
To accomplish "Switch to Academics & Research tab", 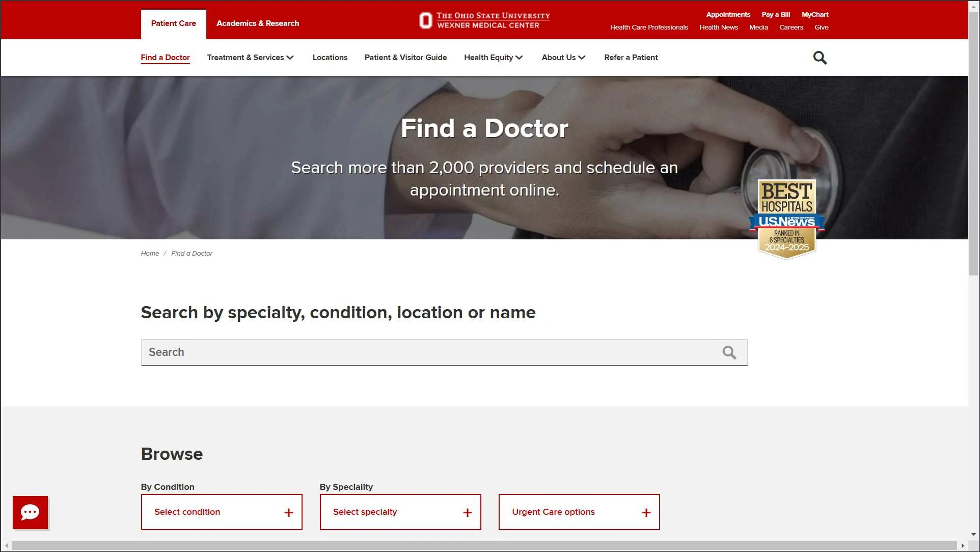I will tap(258, 23).
